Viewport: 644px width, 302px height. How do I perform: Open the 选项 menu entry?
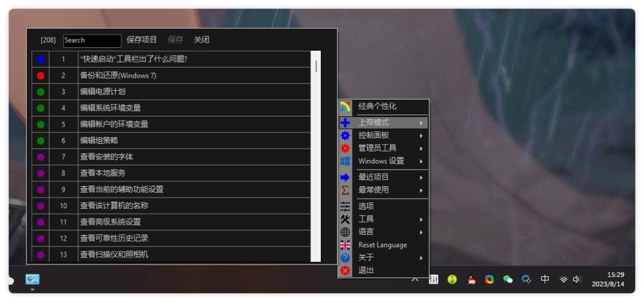(383, 207)
